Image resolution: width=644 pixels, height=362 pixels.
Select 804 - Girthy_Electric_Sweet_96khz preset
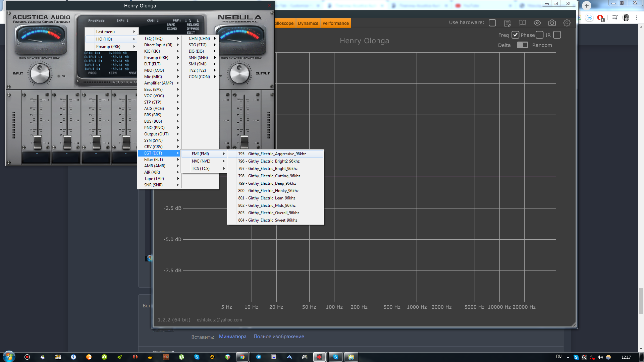click(275, 220)
